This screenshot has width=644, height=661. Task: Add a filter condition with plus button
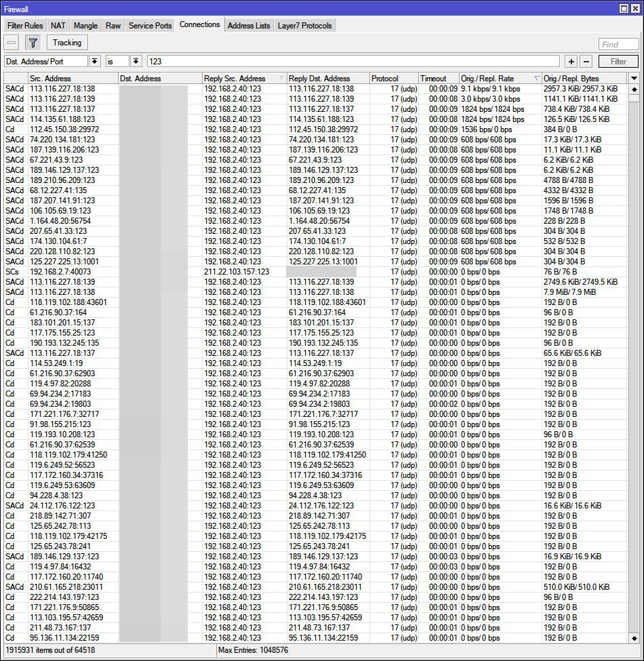tap(571, 62)
